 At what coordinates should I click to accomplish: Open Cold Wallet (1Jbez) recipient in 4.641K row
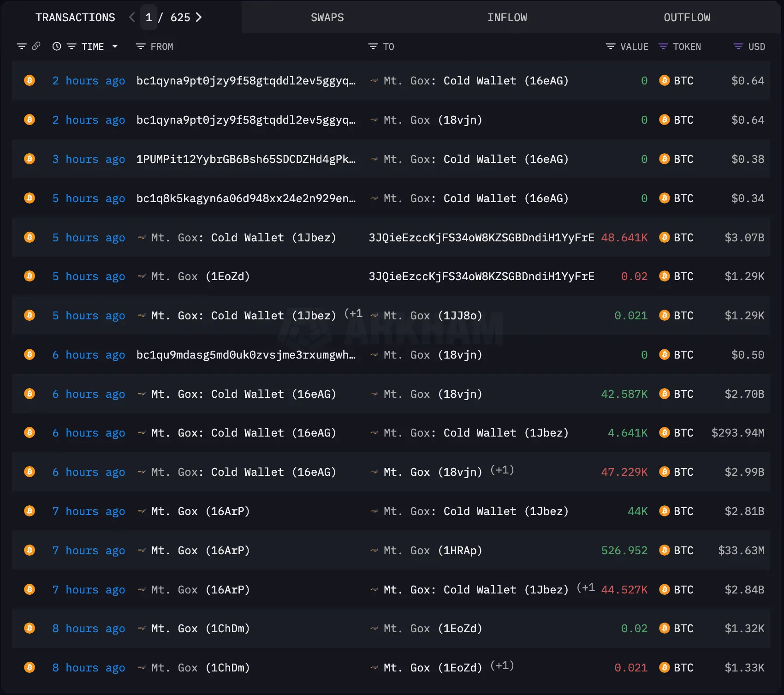pos(476,433)
